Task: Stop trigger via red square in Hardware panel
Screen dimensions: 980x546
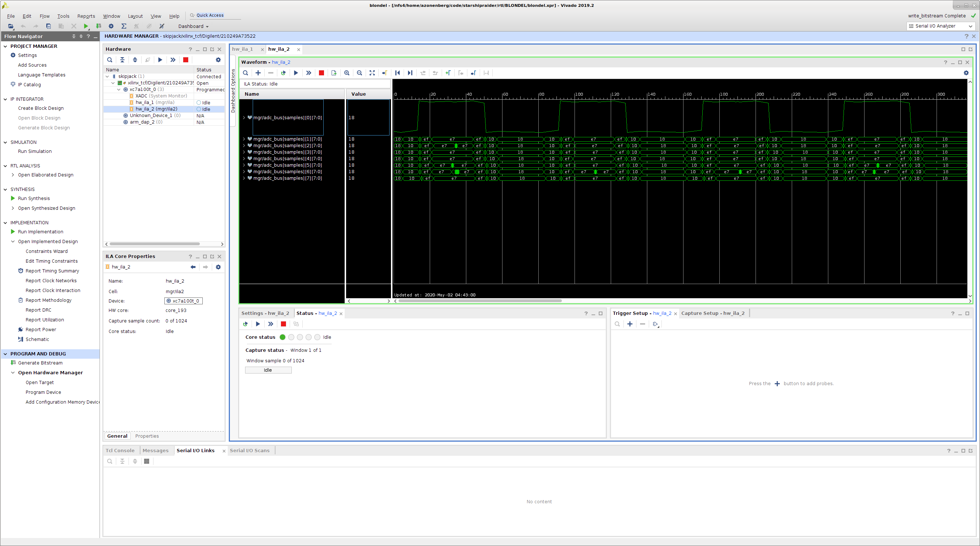Action: click(x=186, y=60)
